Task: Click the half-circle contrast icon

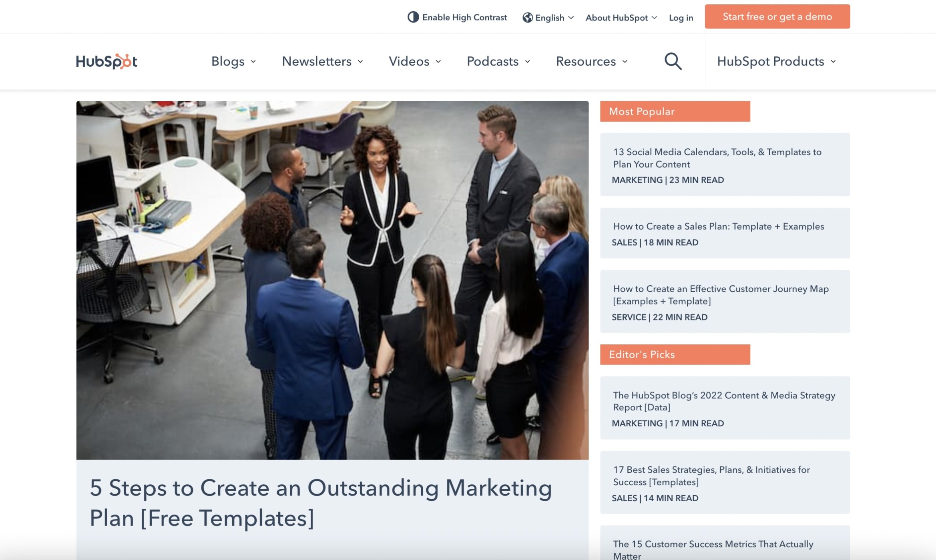Action: coord(413,17)
